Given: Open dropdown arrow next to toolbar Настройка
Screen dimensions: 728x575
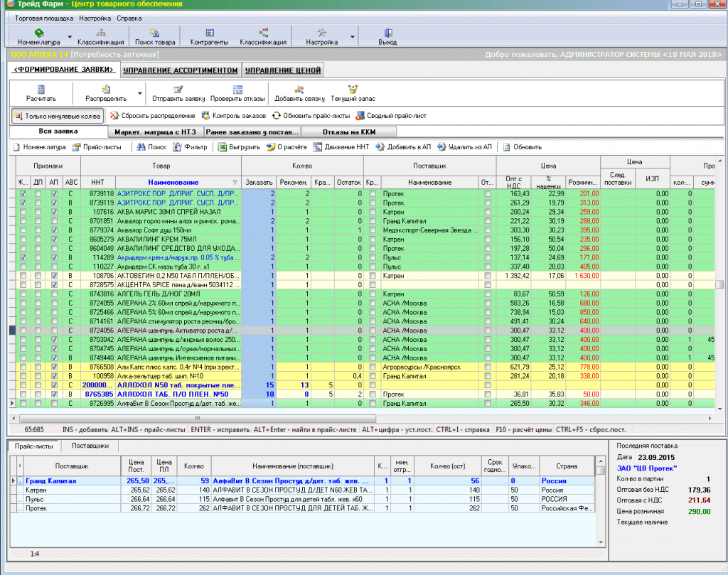Looking at the screenshot, I should (x=353, y=37).
